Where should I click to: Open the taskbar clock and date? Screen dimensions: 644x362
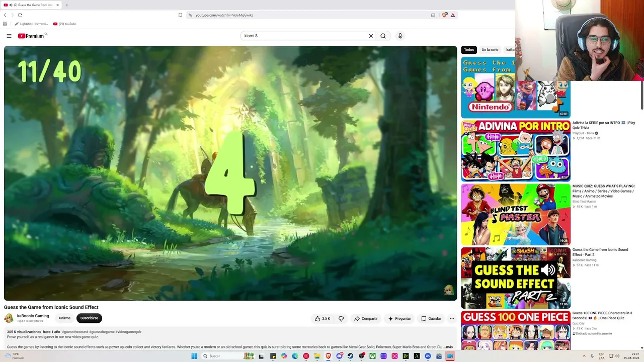click(630, 356)
